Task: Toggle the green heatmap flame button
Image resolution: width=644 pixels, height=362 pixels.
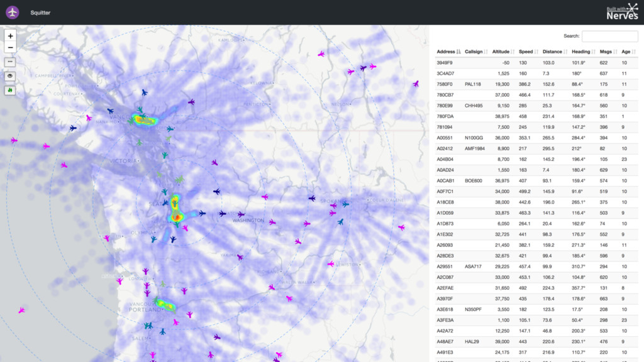Action: tap(10, 90)
